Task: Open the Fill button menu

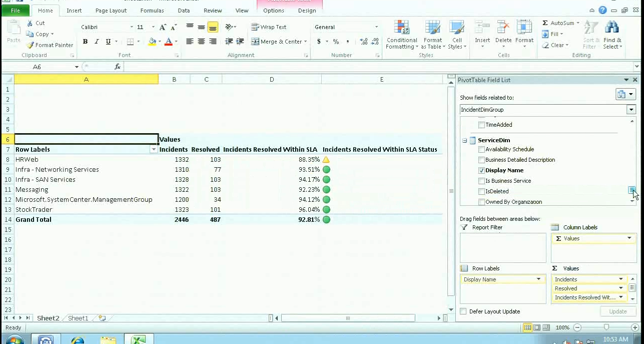Action: (553, 34)
